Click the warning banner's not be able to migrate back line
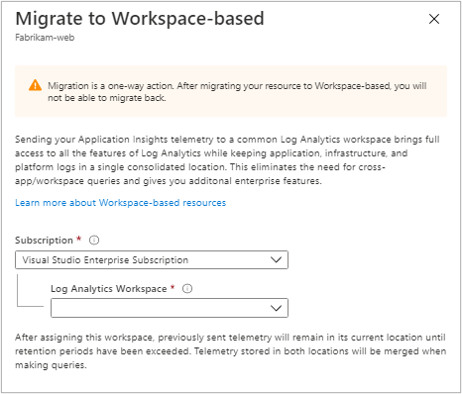 (x=107, y=98)
